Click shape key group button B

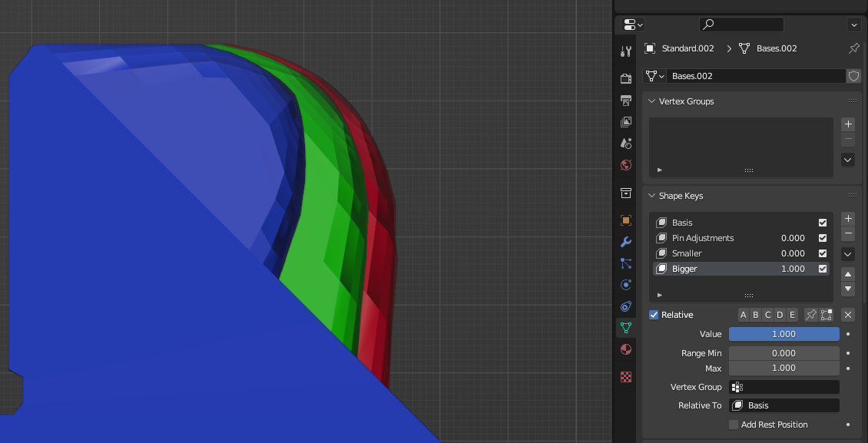[x=756, y=315]
